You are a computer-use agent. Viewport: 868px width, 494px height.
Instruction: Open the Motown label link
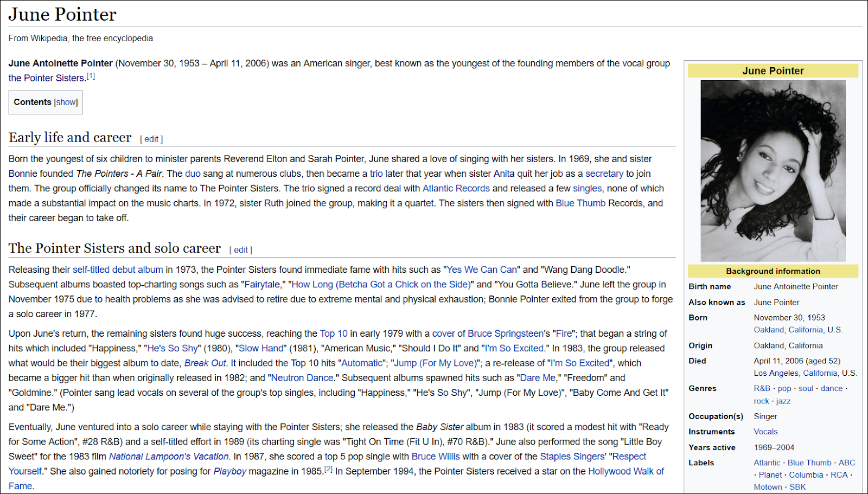pyautogui.click(x=768, y=487)
